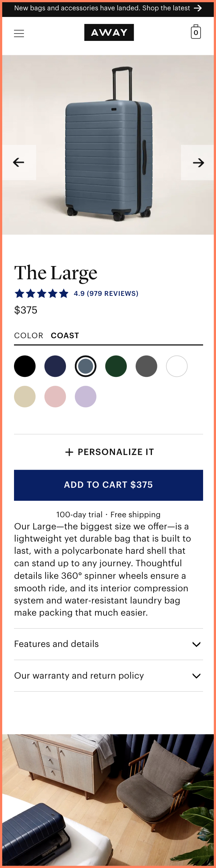Click the first star in the rating
Screen dimensions: 216x868
[x=20, y=294]
